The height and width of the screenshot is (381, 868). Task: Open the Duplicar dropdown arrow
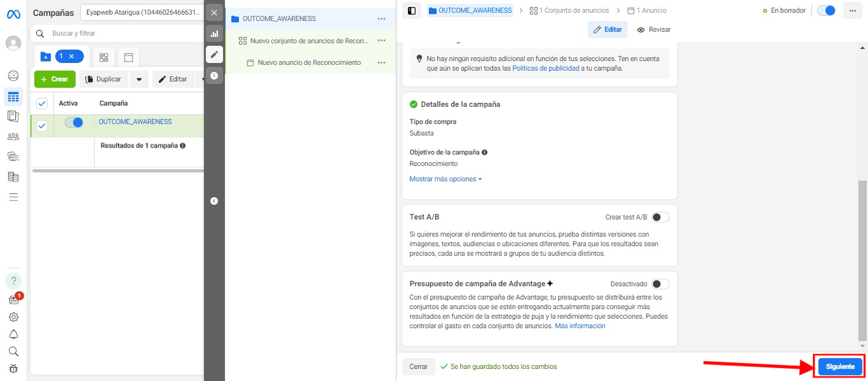pos(139,80)
